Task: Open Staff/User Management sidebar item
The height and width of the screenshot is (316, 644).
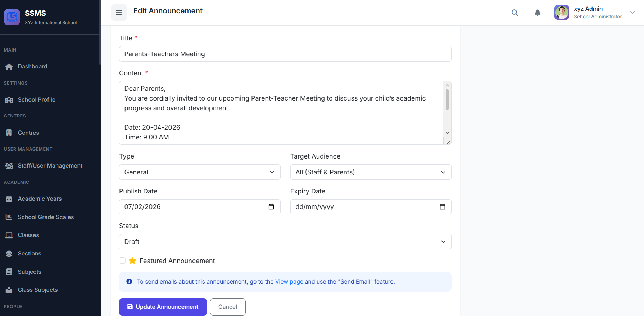Action: click(50, 166)
